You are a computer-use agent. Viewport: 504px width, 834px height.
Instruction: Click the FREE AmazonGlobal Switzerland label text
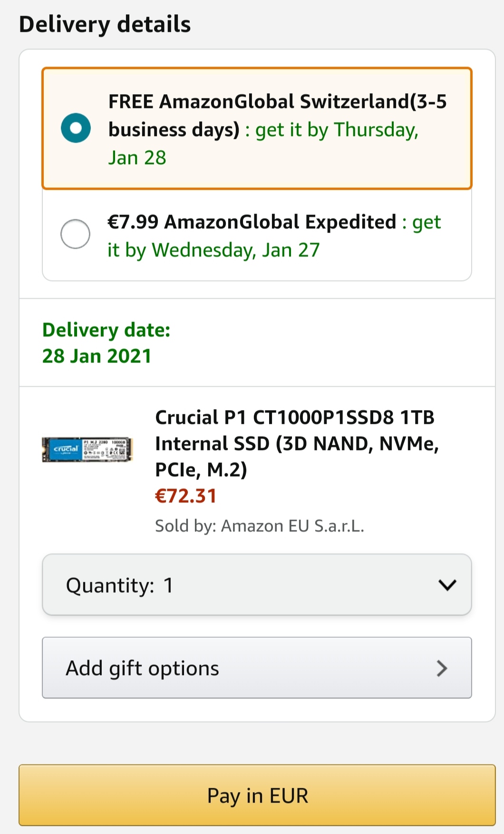point(277,102)
